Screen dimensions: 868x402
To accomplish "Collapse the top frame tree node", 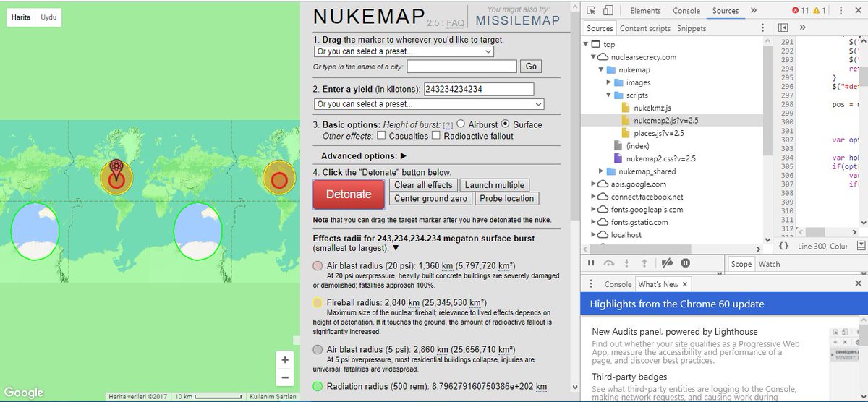I will pos(587,45).
